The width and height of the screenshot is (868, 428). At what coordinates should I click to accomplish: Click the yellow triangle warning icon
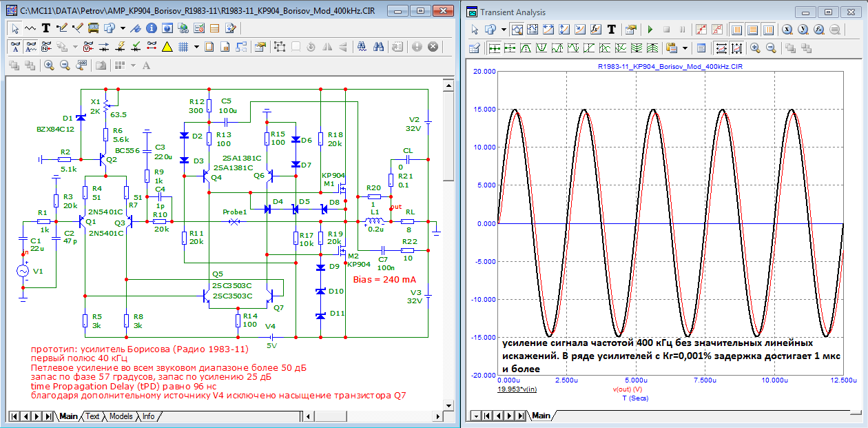(x=167, y=47)
